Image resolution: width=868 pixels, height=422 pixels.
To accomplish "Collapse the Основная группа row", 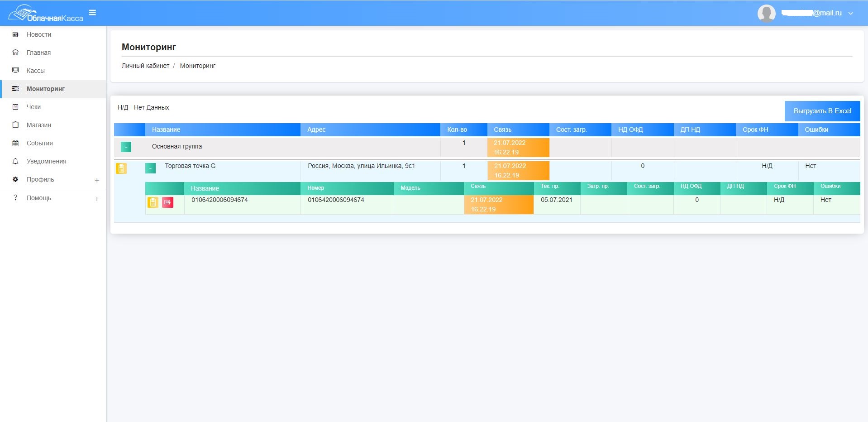I will (126, 147).
